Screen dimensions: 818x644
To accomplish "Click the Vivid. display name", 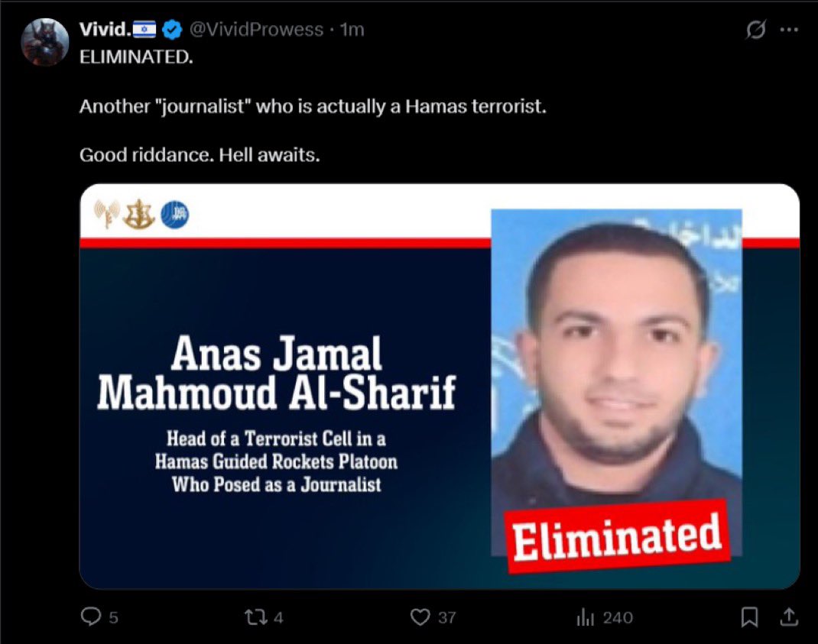I will [x=104, y=29].
